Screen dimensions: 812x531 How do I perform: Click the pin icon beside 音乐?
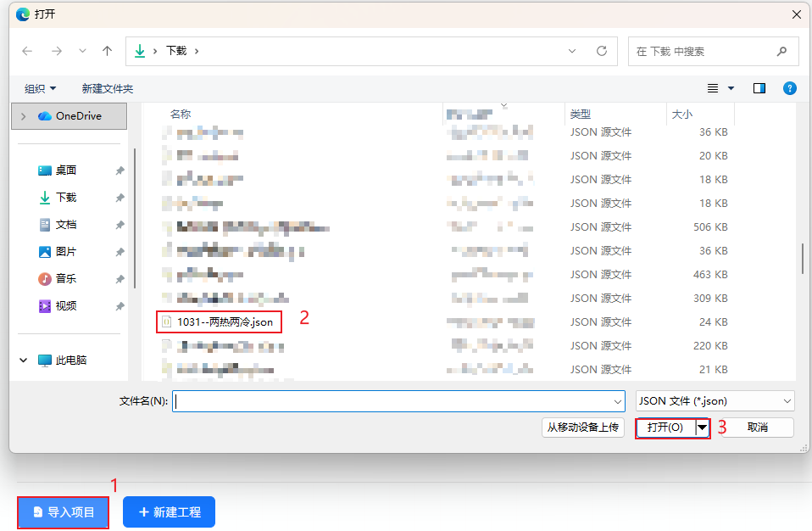click(120, 279)
